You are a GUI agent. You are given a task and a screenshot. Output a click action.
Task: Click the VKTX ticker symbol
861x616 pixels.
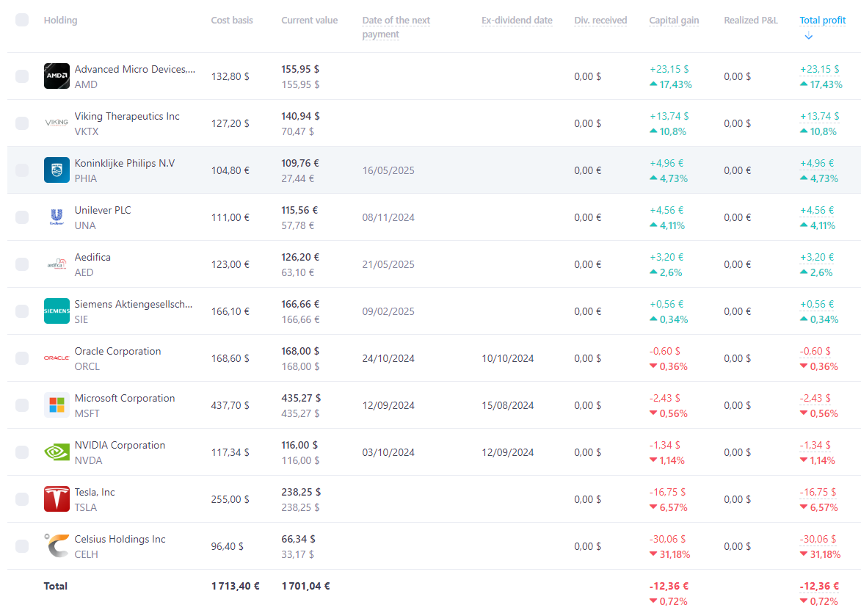(x=87, y=131)
